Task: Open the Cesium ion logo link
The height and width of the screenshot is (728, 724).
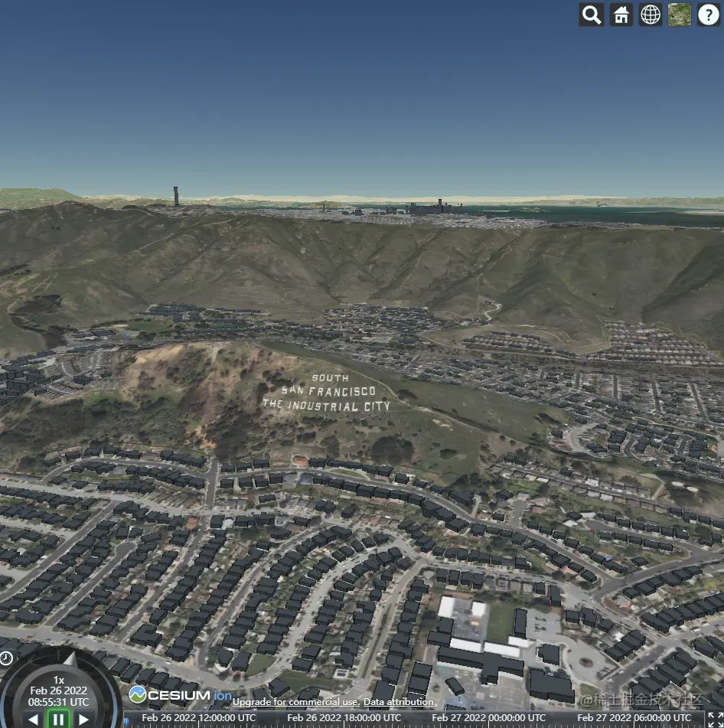Action: pos(181,695)
